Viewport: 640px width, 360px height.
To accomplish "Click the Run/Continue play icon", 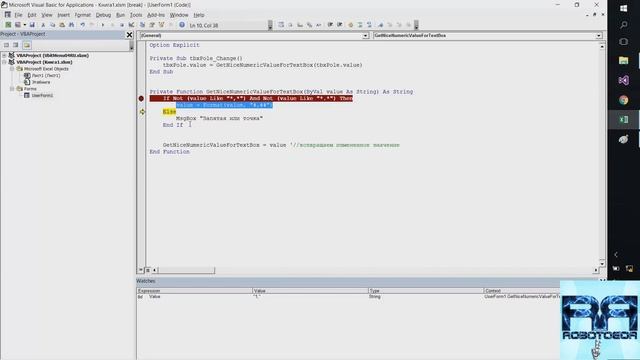I will pyautogui.click(x=103, y=25).
